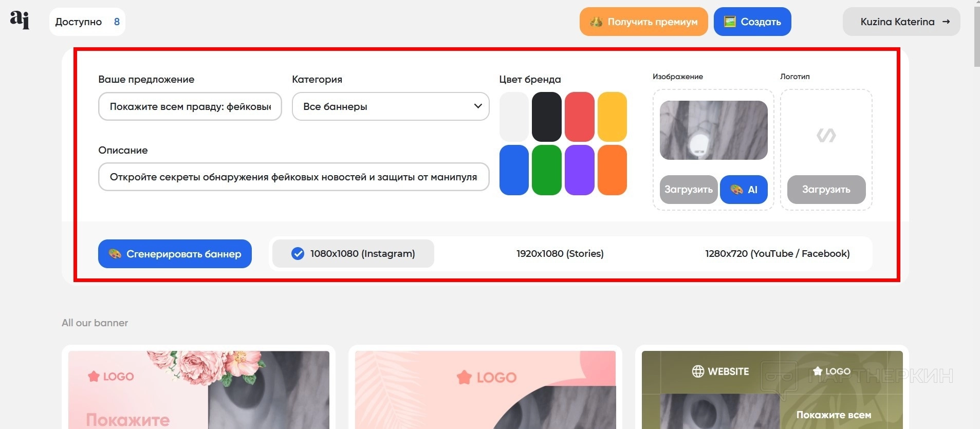This screenshot has width=980, height=429.
Task: Click the crown icon on Получить премиум
Action: [596, 22]
